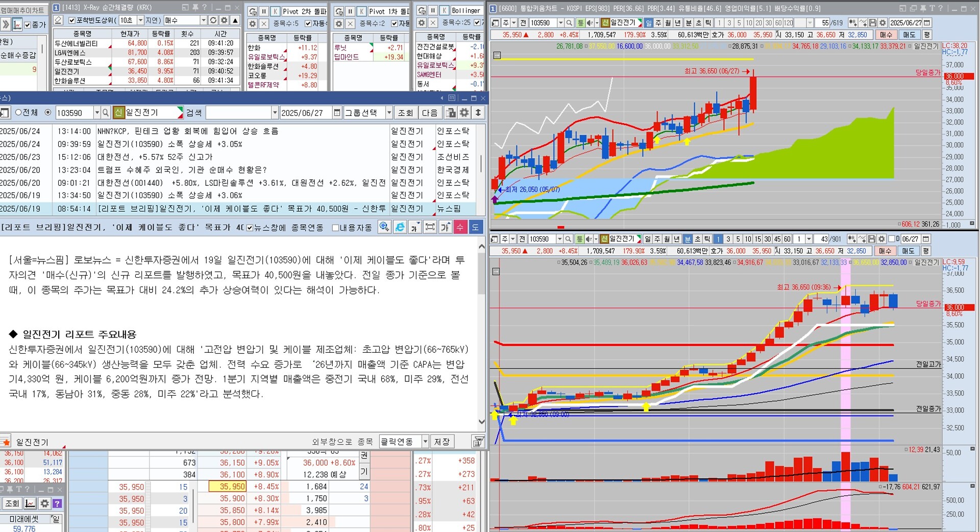Switch the lower chart to 틱 (tick) period
The height and width of the screenshot is (532, 980).
[x=707, y=239]
